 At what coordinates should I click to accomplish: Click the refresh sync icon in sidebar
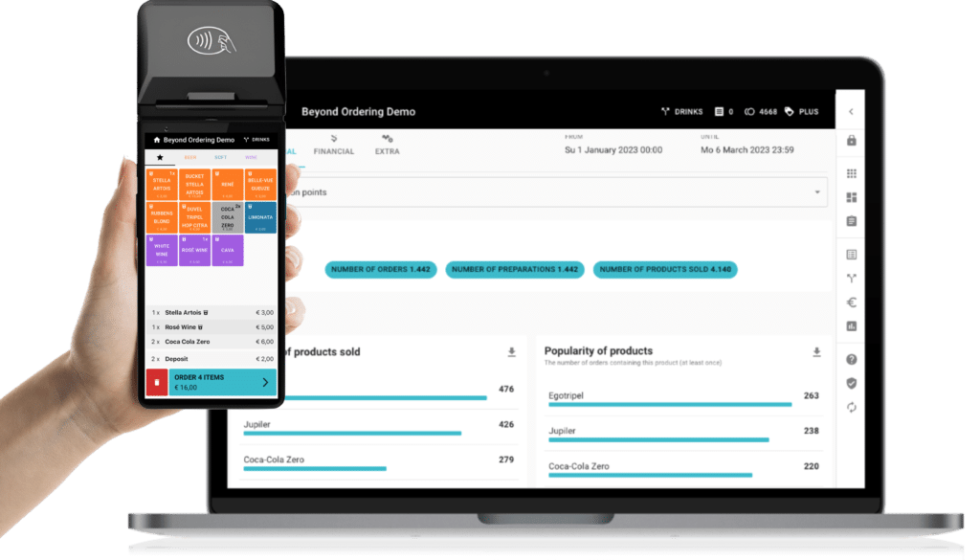point(851,408)
